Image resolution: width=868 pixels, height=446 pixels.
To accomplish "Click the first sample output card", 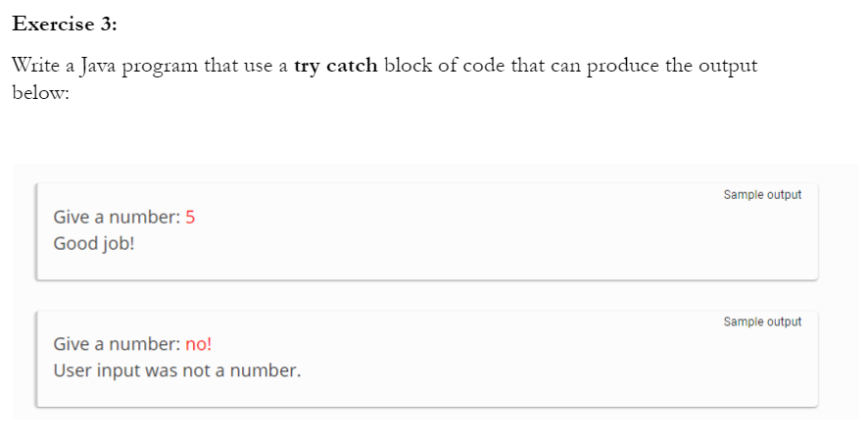I will 427,231.
